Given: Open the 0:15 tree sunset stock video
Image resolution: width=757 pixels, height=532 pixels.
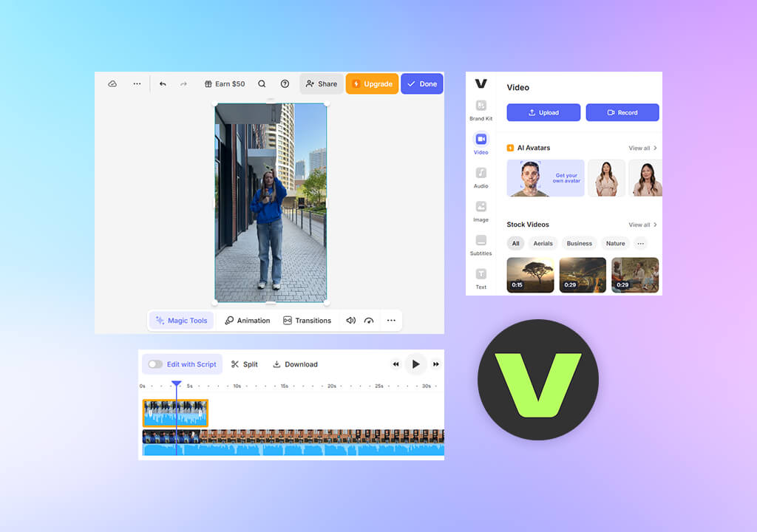Looking at the screenshot, I should (x=531, y=275).
